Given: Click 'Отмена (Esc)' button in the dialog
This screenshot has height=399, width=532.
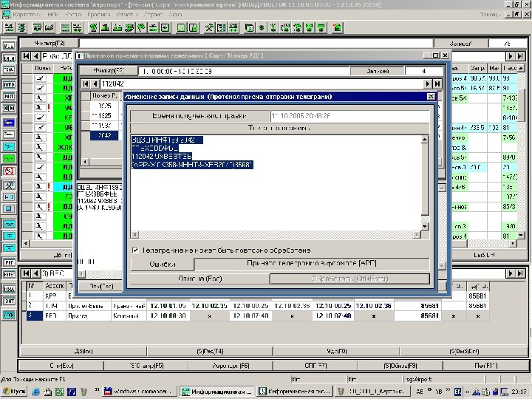Looking at the screenshot, I should click(199, 279).
